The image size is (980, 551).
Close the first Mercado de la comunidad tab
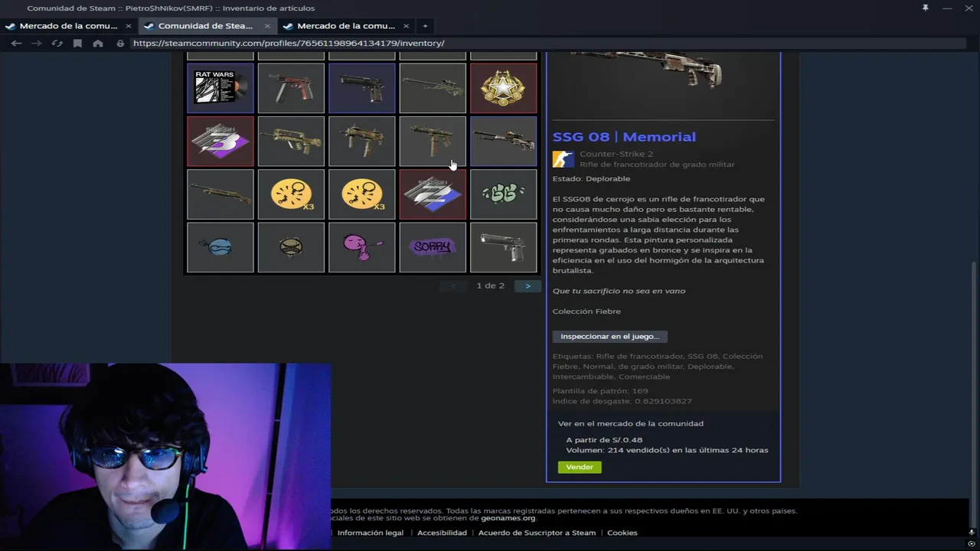(128, 26)
